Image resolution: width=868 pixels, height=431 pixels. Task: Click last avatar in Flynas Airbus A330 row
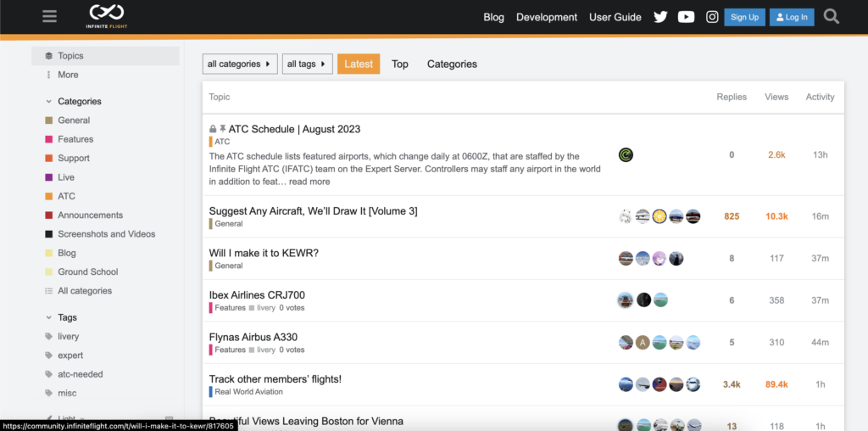tap(693, 343)
